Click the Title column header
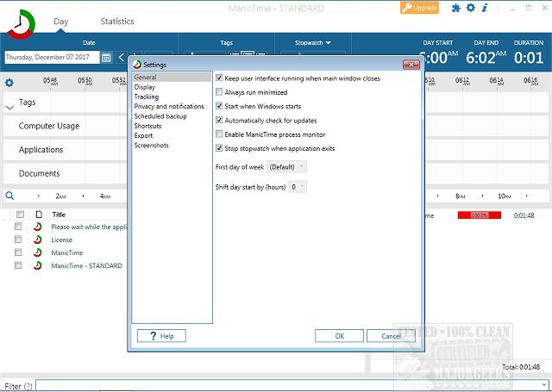The height and width of the screenshot is (392, 552). tap(59, 215)
